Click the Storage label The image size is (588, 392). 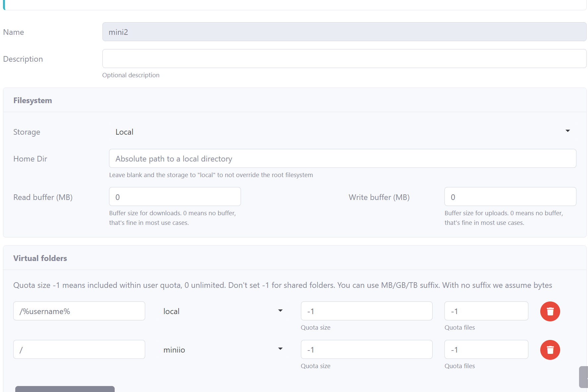(x=27, y=132)
